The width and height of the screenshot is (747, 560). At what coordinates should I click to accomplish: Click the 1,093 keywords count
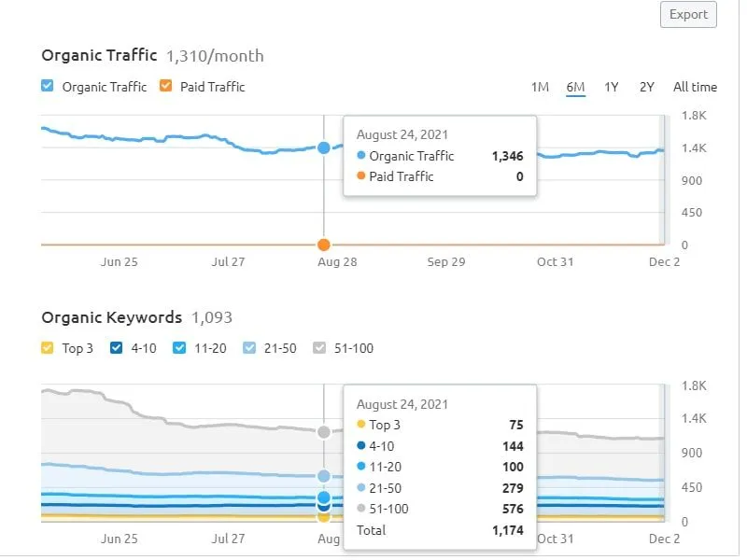pyautogui.click(x=212, y=317)
